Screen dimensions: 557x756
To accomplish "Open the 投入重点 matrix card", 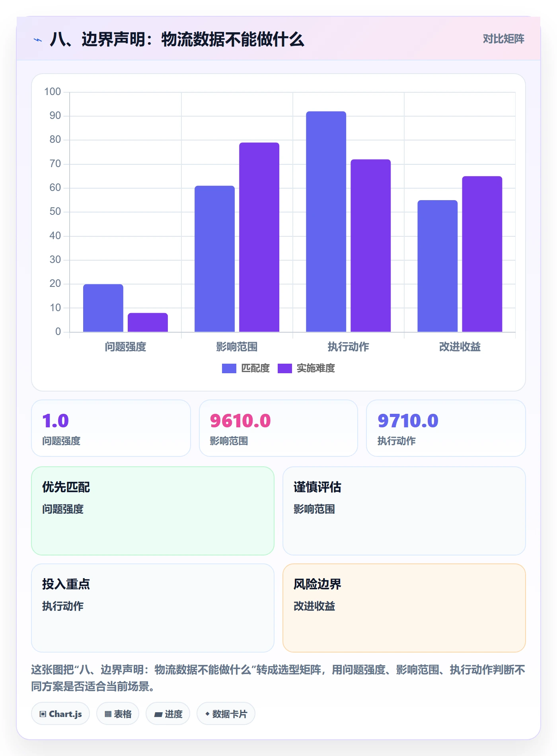I will click(153, 608).
